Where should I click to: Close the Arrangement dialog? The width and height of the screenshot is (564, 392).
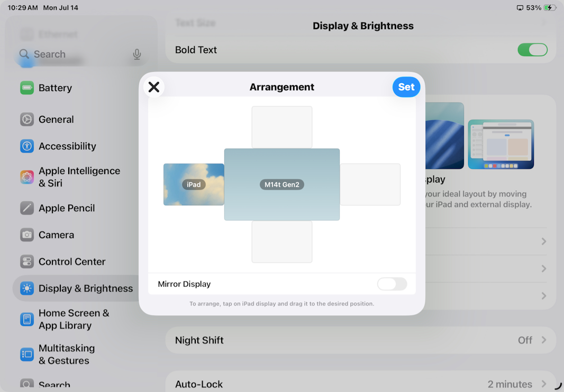154,87
